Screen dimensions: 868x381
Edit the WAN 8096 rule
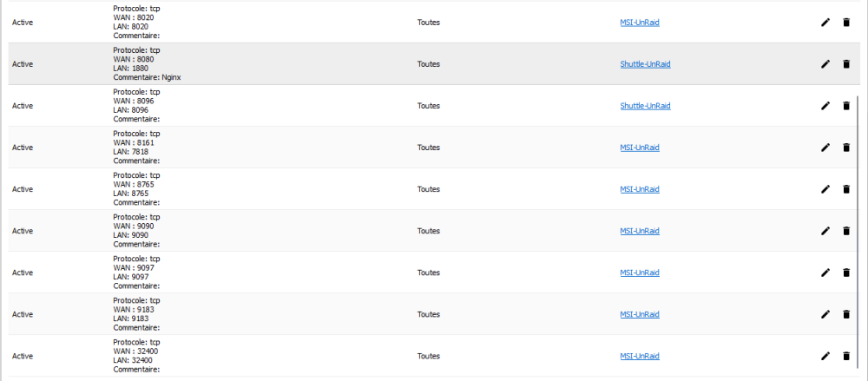[825, 106]
